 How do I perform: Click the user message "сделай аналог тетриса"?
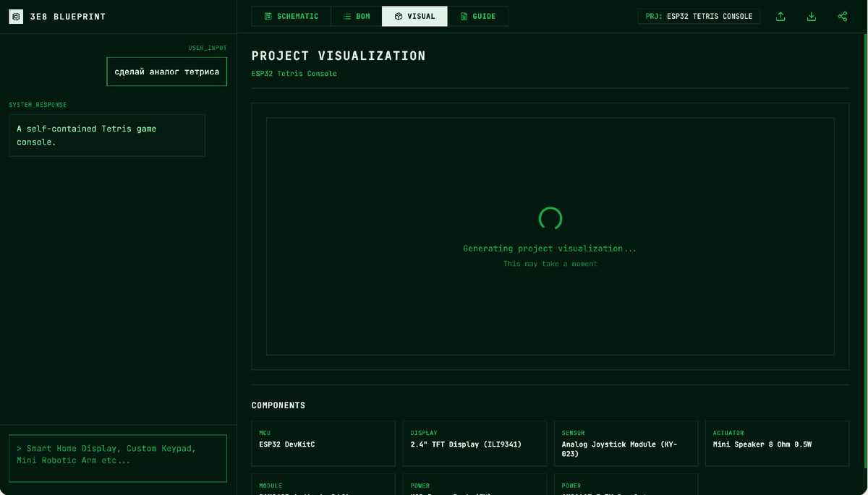click(x=166, y=72)
